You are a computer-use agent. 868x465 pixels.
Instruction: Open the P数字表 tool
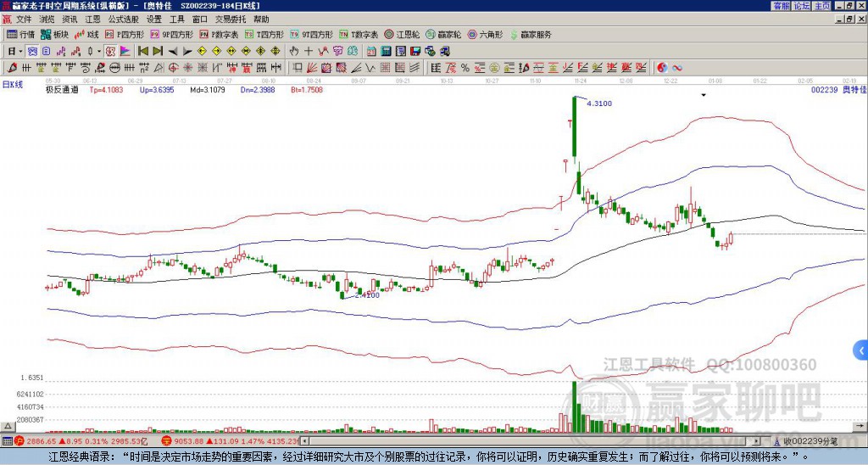[220, 34]
